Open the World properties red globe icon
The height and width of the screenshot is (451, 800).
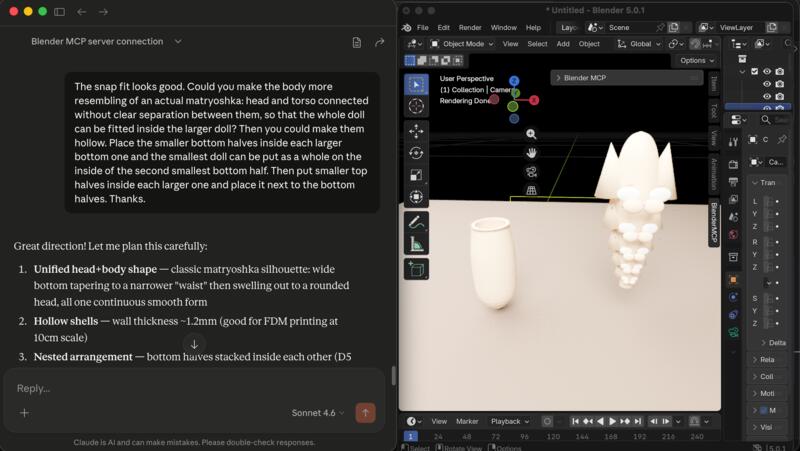click(733, 234)
